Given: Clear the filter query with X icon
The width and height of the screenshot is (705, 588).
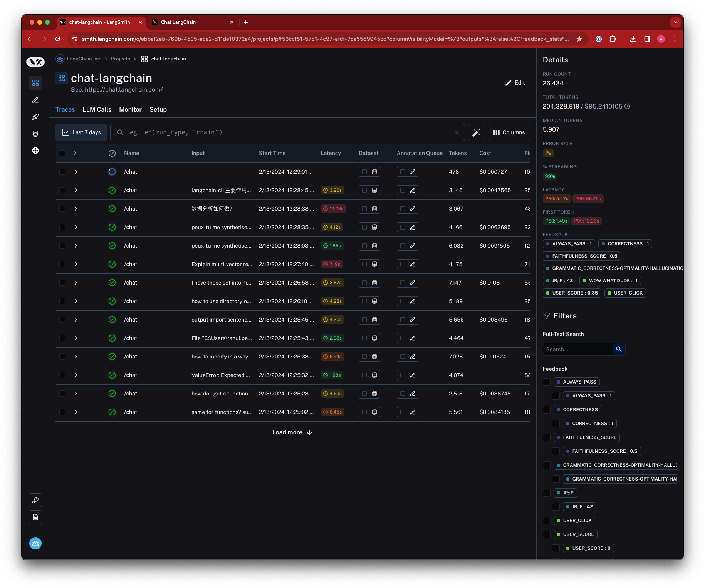Looking at the screenshot, I should [457, 132].
